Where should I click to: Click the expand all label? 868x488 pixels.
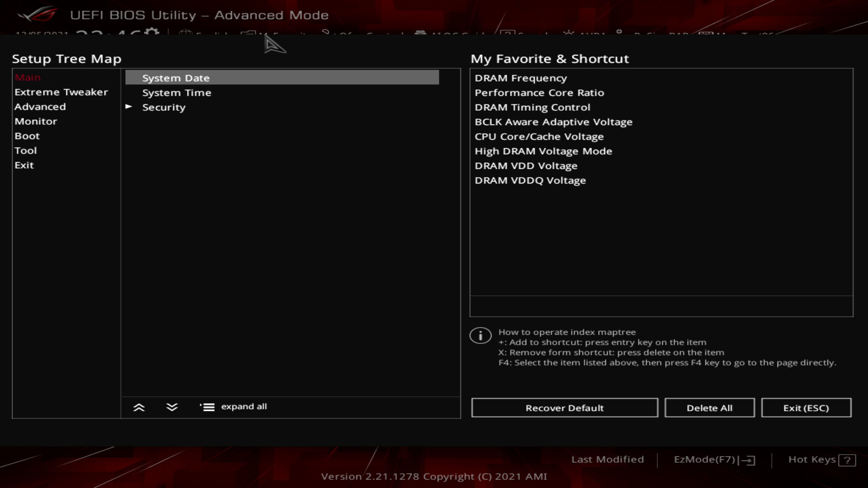pyautogui.click(x=244, y=407)
